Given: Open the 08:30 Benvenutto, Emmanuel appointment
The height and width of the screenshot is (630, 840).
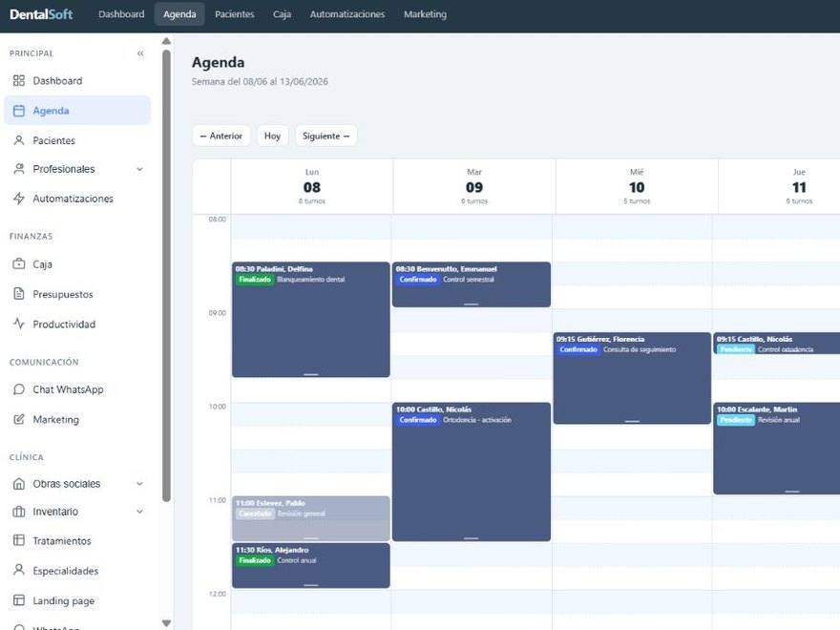Looking at the screenshot, I should (471, 284).
